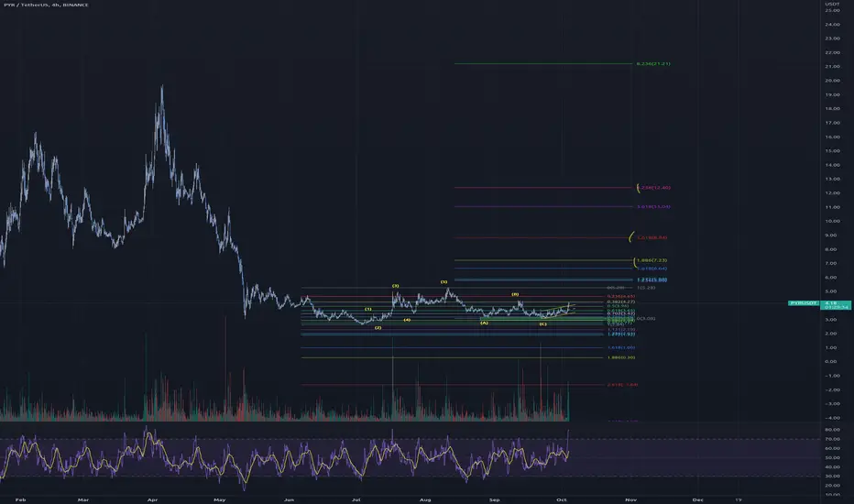Image resolution: width=854 pixels, height=504 pixels.
Task: Click the Elliott wave (3) label
Action: [396, 286]
